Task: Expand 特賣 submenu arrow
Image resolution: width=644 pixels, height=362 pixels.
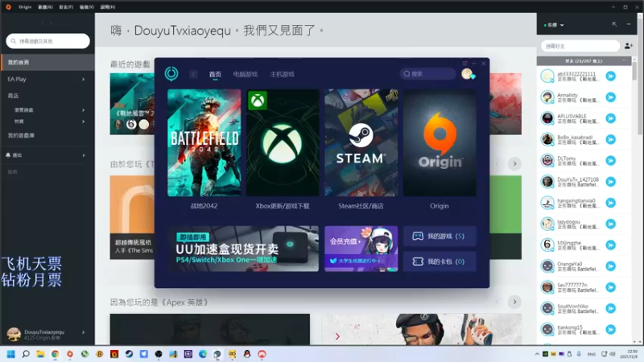Action: 84,121
